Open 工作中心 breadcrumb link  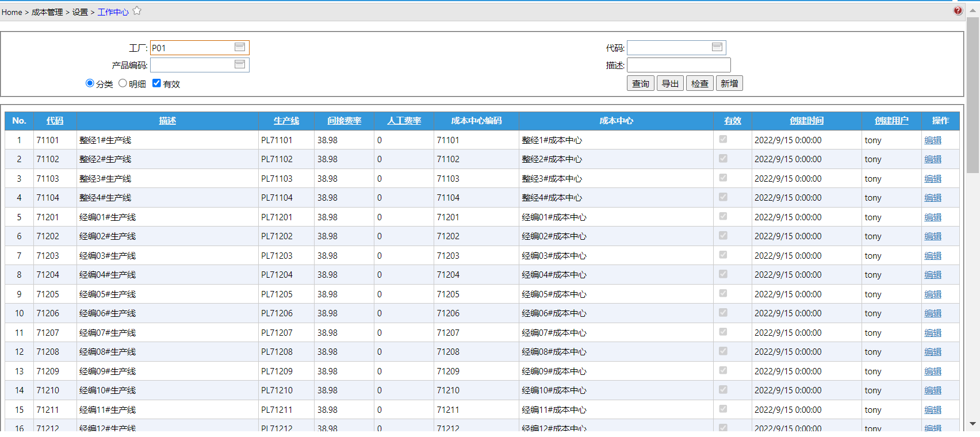click(113, 12)
